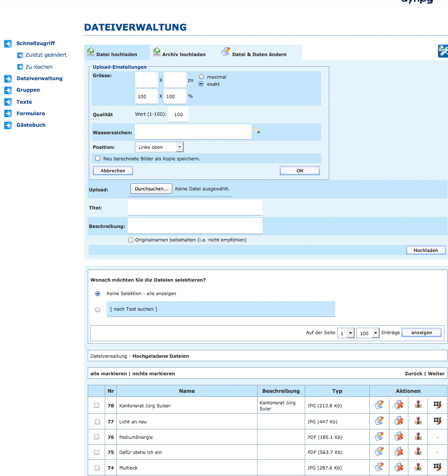Click watermark picker icon beside Wasserzeichen field
Screen dimensions: 448x476
257,130
